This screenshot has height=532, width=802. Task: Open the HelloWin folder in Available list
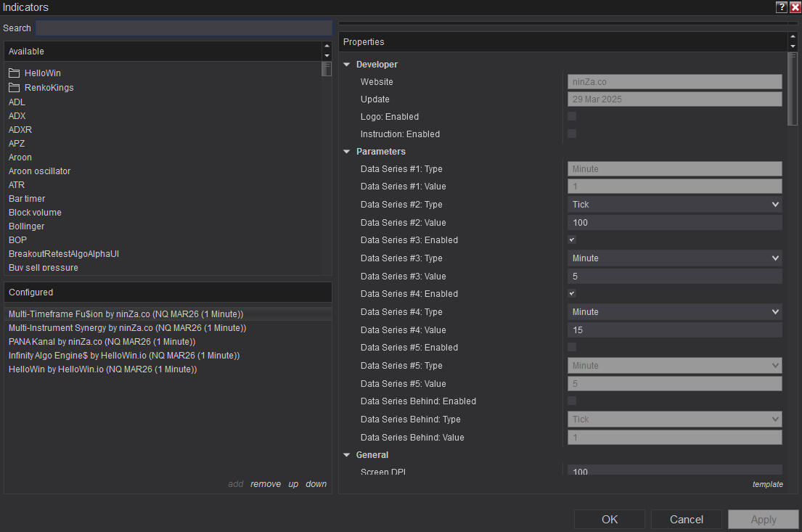tap(43, 73)
